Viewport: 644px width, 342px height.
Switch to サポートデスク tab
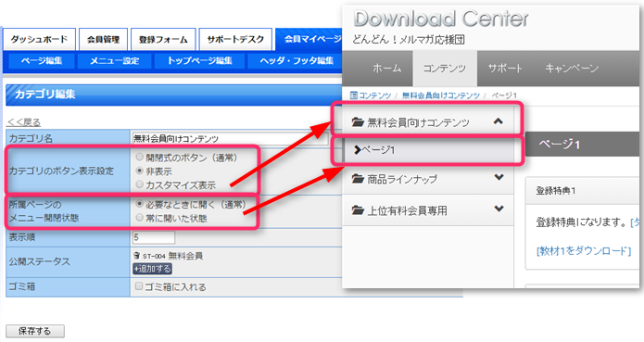[x=235, y=40]
